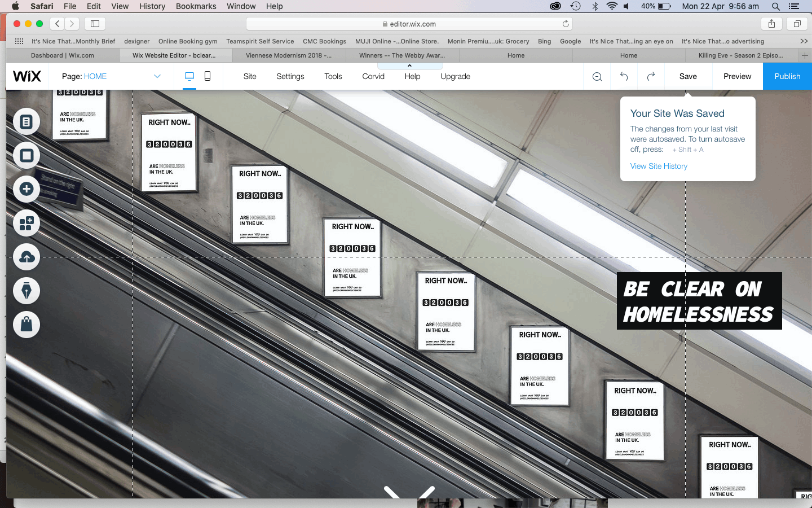This screenshot has width=812, height=508.
Task: Click the scroll-down arrow on hero image
Action: tap(409, 492)
